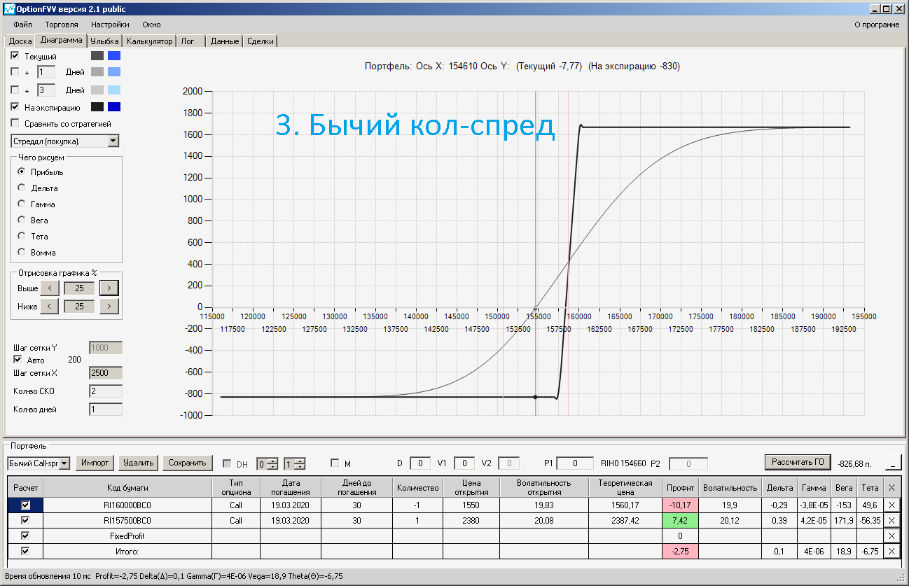Enable the +3 Дней curve checkbox
This screenshot has height=588, width=909.
coord(15,90)
